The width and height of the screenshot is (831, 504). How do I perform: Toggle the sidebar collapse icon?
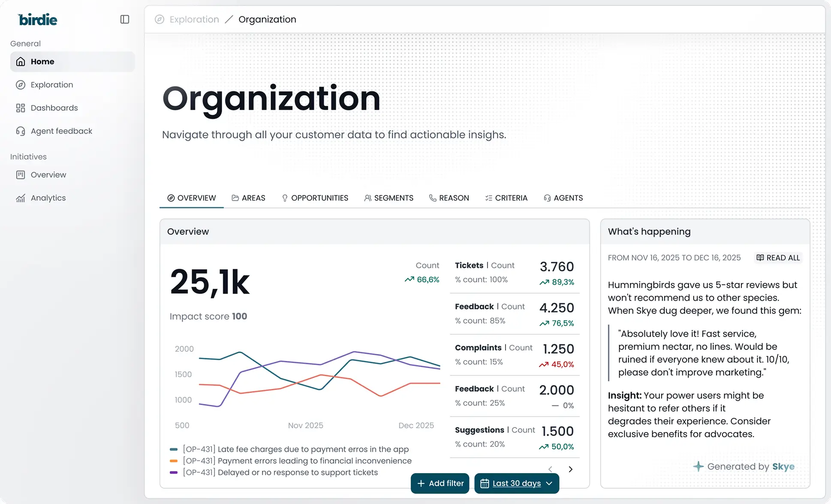pos(125,19)
